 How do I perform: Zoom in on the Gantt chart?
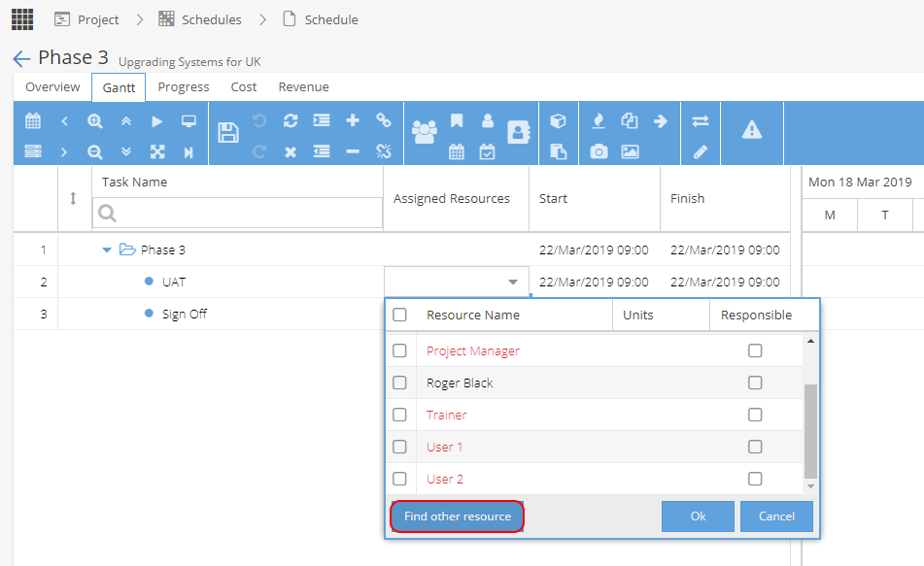tap(95, 120)
